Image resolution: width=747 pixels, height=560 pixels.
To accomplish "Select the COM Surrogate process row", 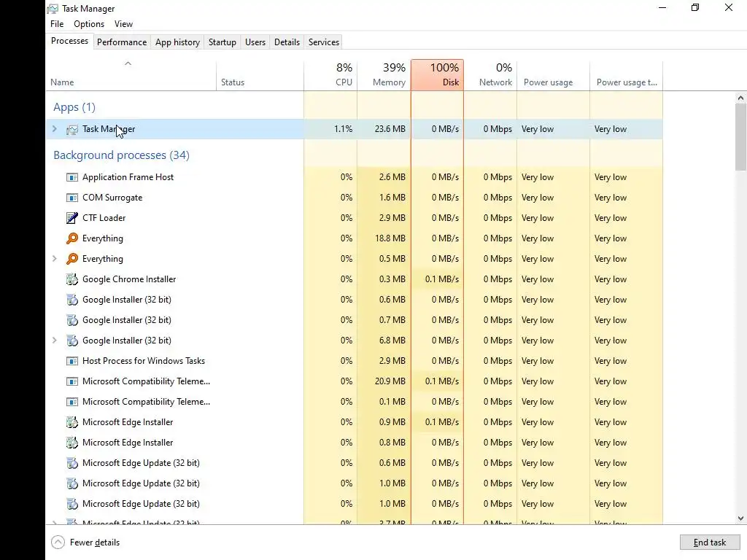I will pyautogui.click(x=354, y=198).
